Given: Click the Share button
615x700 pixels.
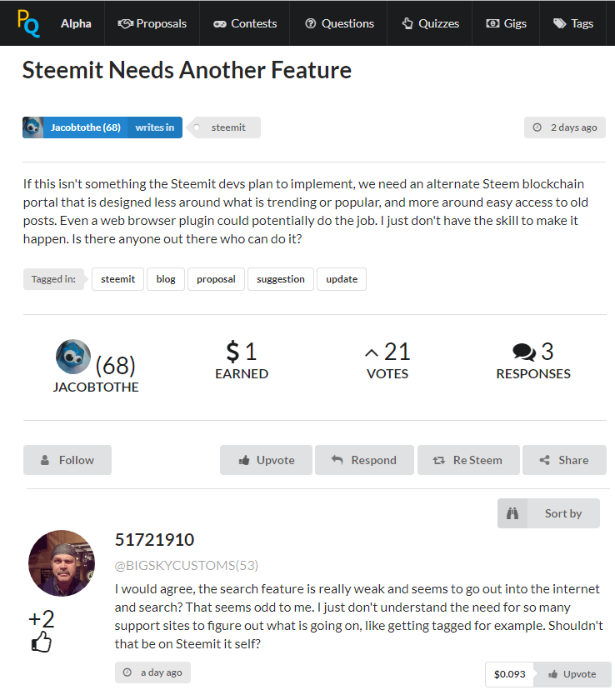Looking at the screenshot, I should click(x=564, y=460).
